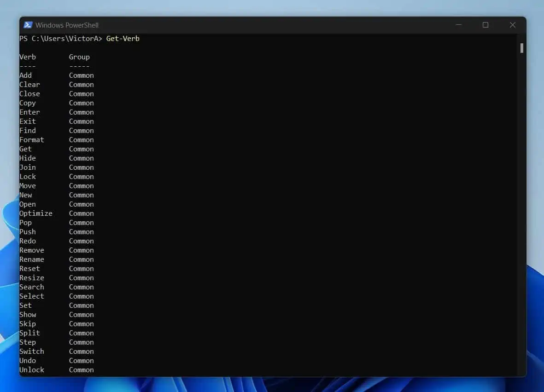Select the Lock verb entry
The height and width of the screenshot is (392, 544).
28,176
